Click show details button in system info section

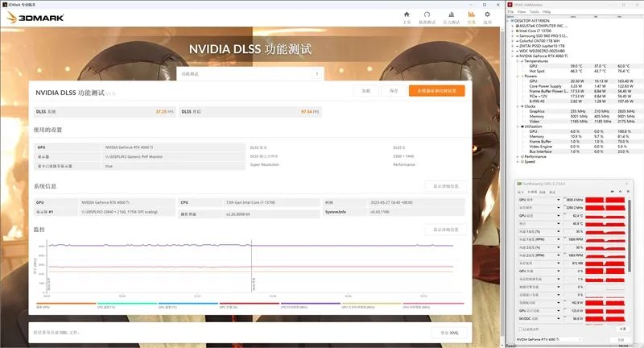[446, 186]
